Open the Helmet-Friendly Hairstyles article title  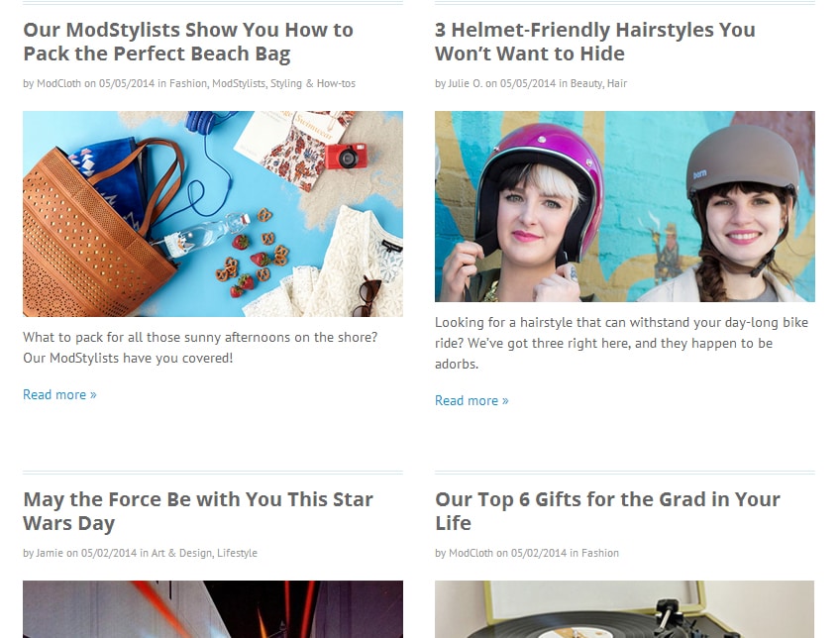click(594, 42)
